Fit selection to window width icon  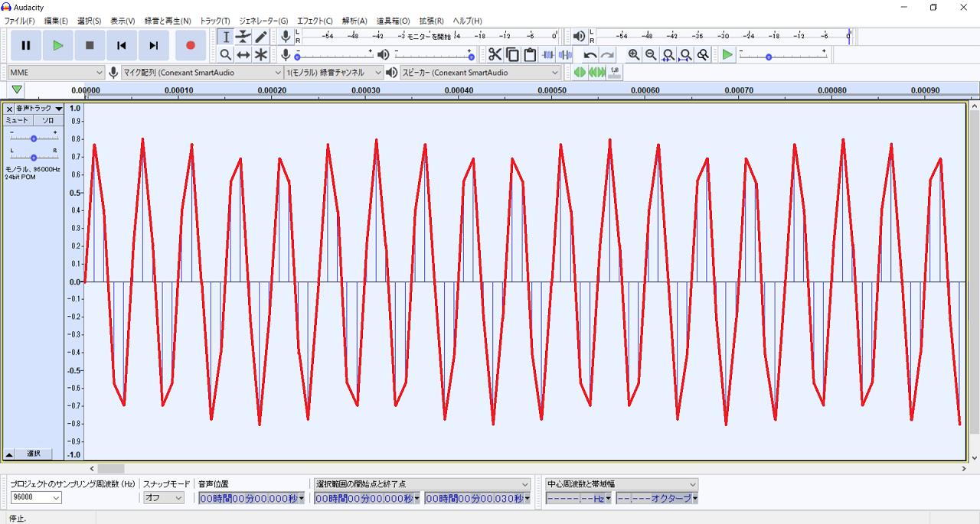pyautogui.click(x=668, y=54)
